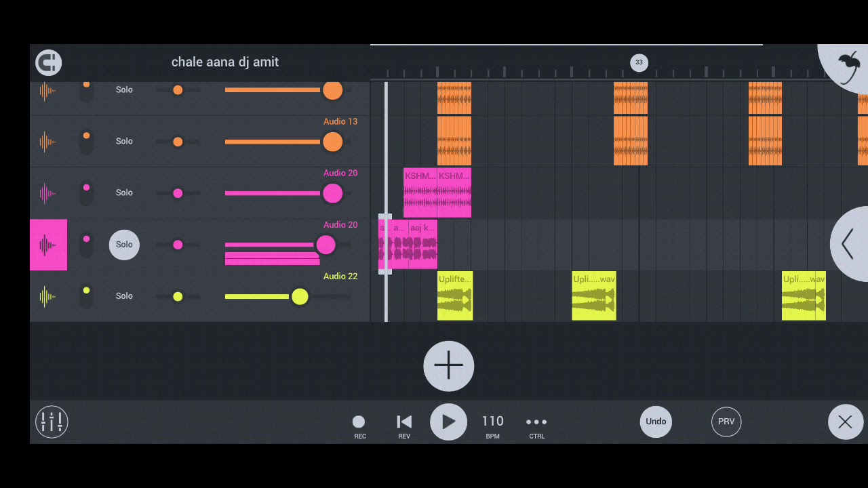The image size is (868, 488).
Task: Click the 'Audio 13' track name label
Action: (x=340, y=121)
